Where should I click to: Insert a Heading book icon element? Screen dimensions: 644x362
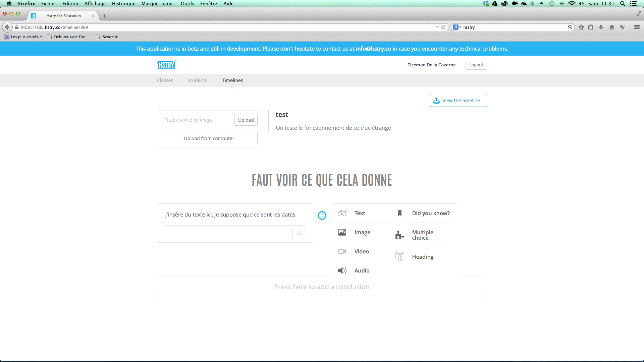tap(400, 257)
